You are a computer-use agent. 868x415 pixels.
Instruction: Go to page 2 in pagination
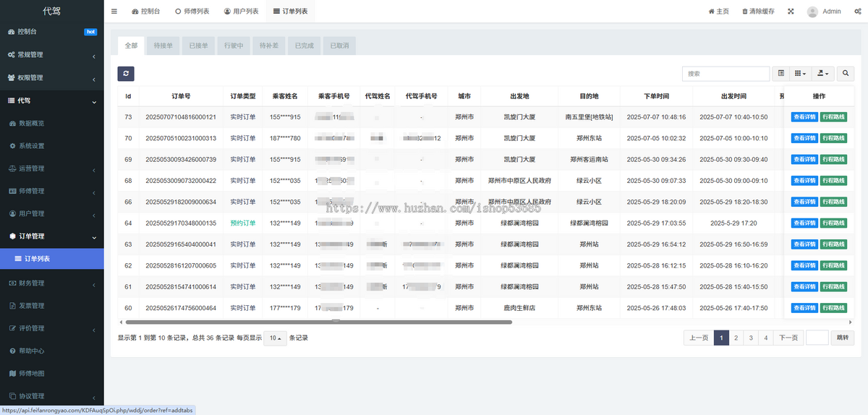(x=736, y=338)
